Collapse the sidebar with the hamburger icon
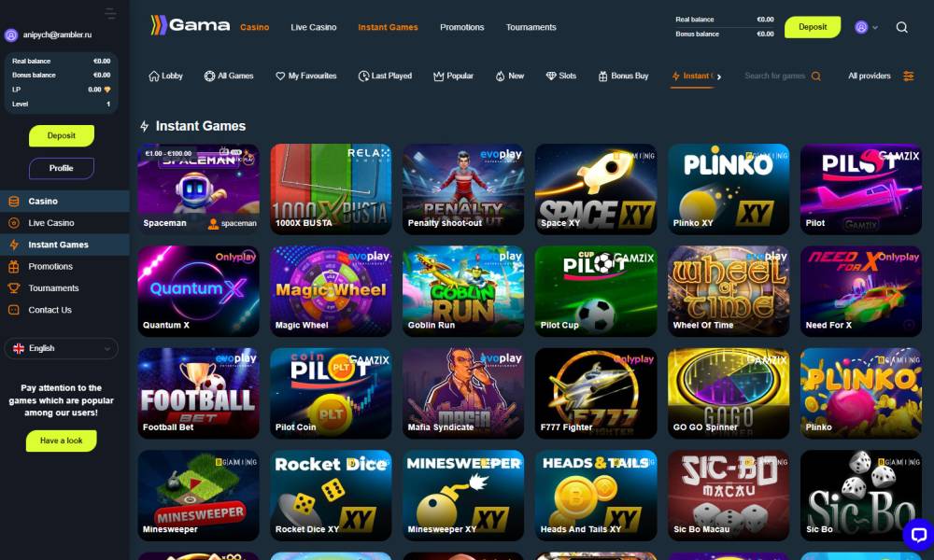Viewport: 934px width, 560px height. pos(110,13)
